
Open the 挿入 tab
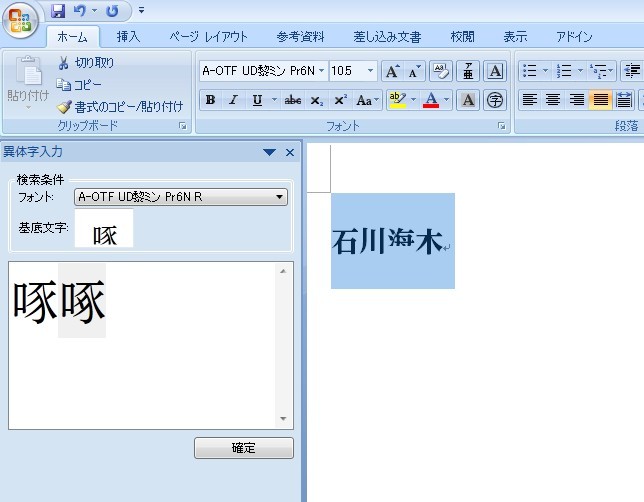[128, 37]
